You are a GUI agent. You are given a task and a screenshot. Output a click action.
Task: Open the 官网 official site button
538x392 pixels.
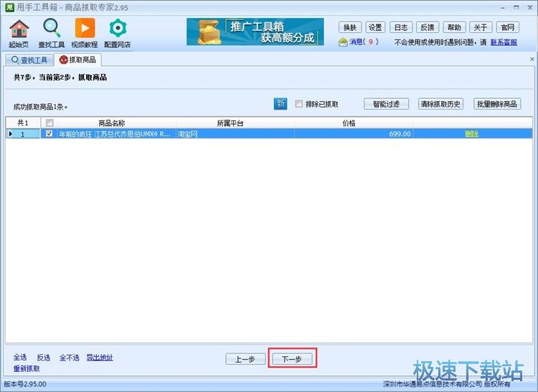pyautogui.click(x=507, y=27)
